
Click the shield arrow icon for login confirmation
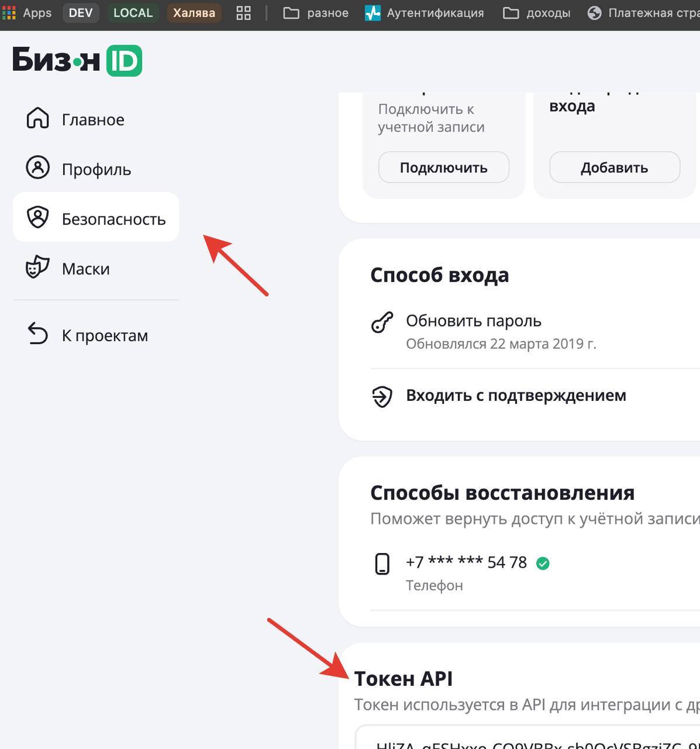(382, 397)
